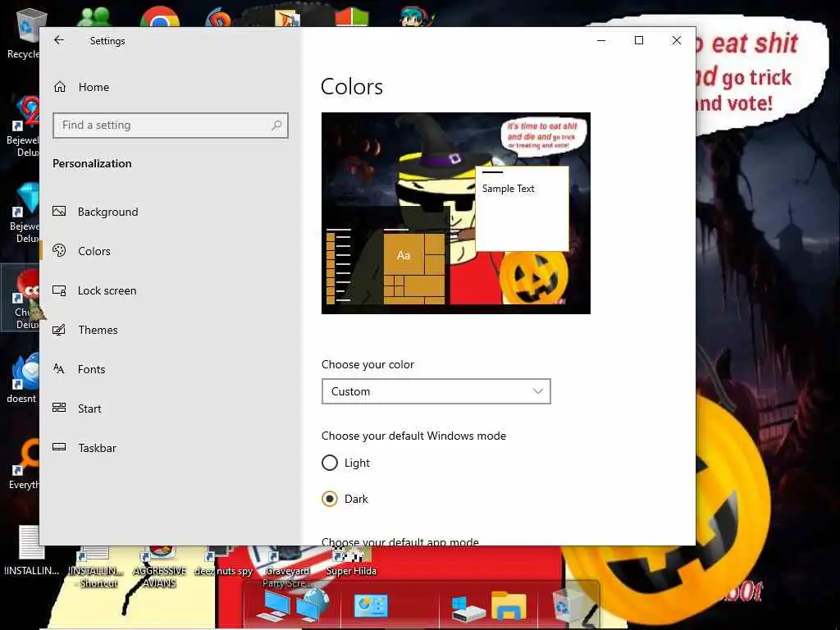Close the Settings window

(677, 40)
